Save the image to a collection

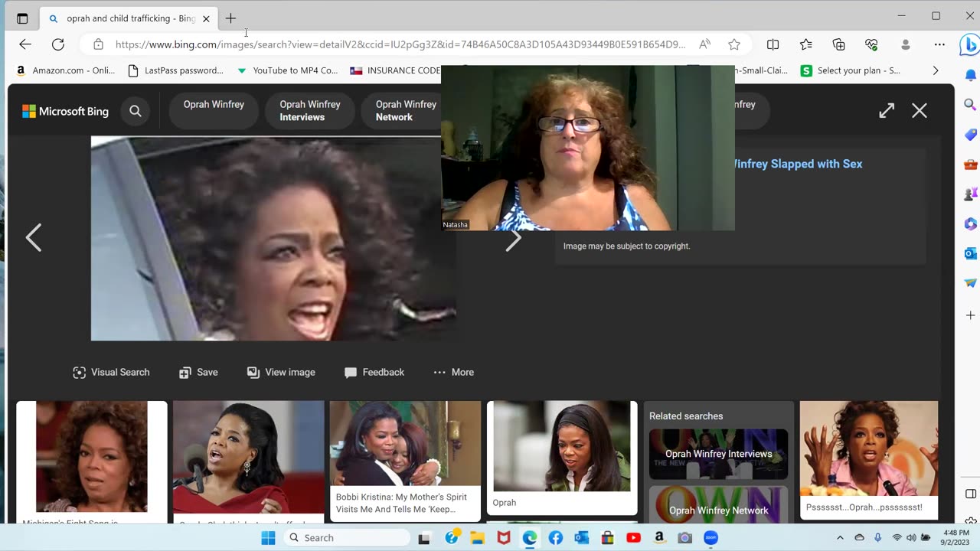coord(198,372)
